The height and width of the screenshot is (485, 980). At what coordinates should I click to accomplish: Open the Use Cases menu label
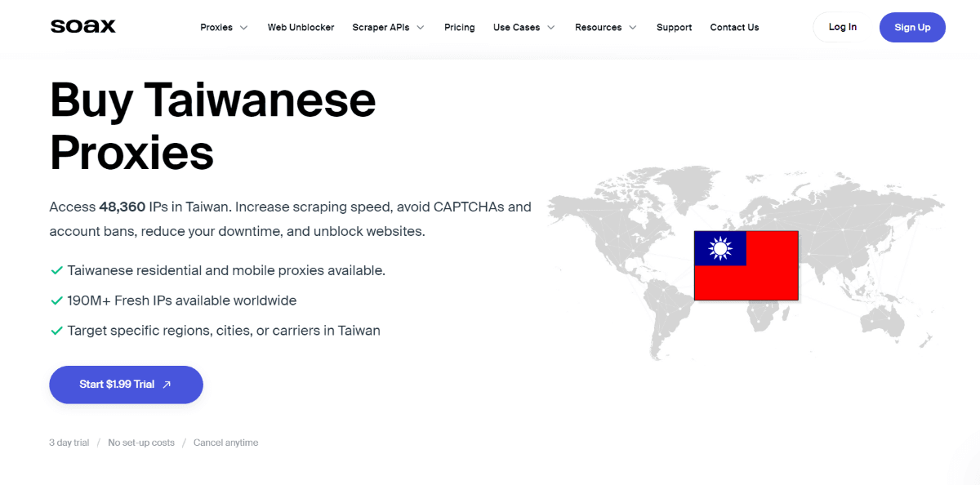516,28
